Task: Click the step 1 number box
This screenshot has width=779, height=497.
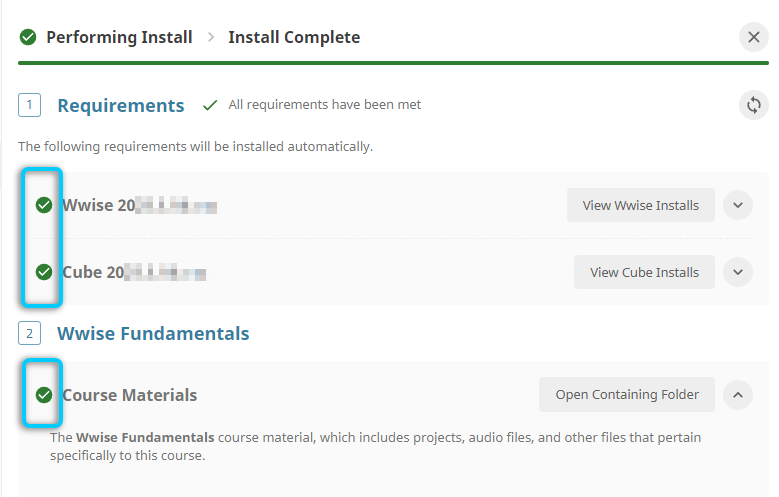Action: pos(29,105)
